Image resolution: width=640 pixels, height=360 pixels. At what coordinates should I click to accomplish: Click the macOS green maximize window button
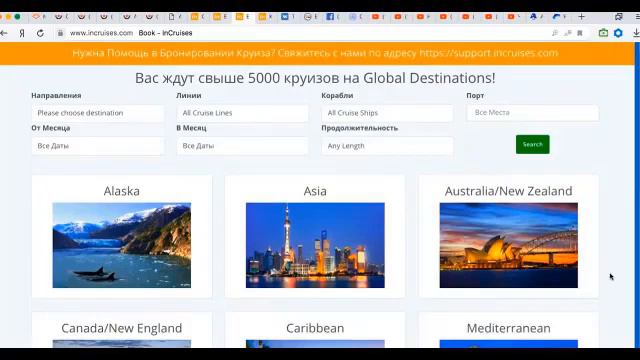click(17, 17)
